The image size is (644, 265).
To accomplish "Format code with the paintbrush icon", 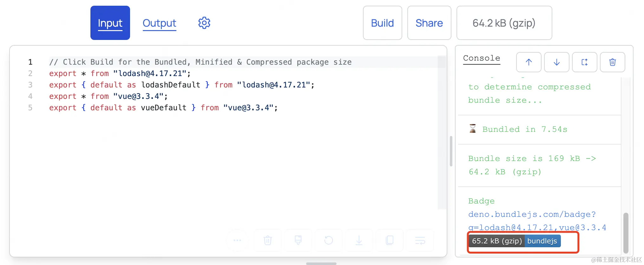I will click(298, 240).
